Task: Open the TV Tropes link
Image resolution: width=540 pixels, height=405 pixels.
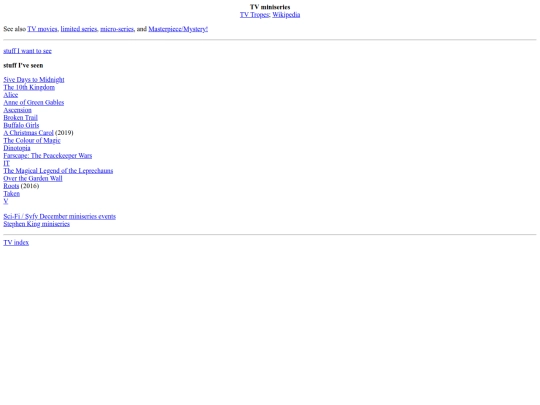Action: pyautogui.click(x=255, y=15)
